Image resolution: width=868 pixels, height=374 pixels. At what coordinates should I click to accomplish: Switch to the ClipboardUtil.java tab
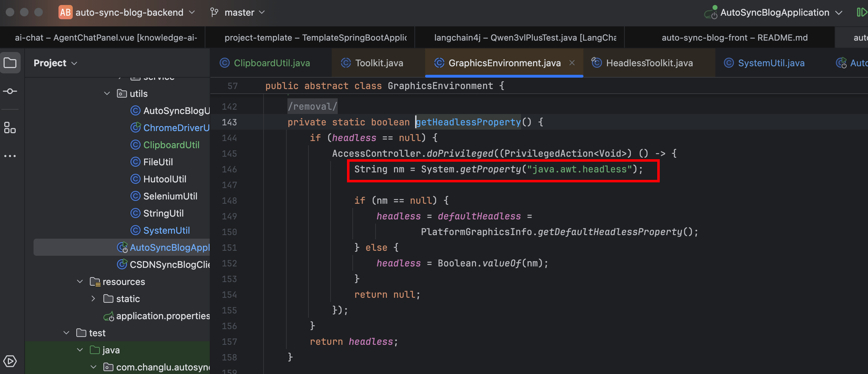tap(271, 63)
